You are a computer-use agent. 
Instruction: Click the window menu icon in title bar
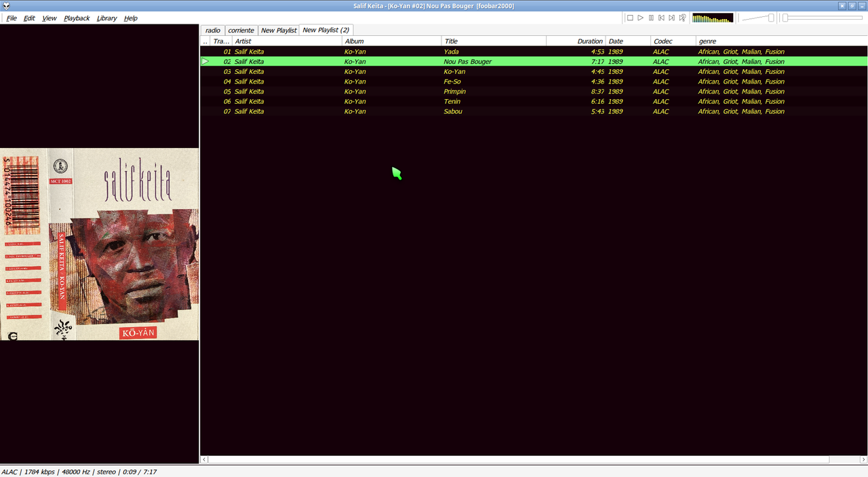coord(5,5)
